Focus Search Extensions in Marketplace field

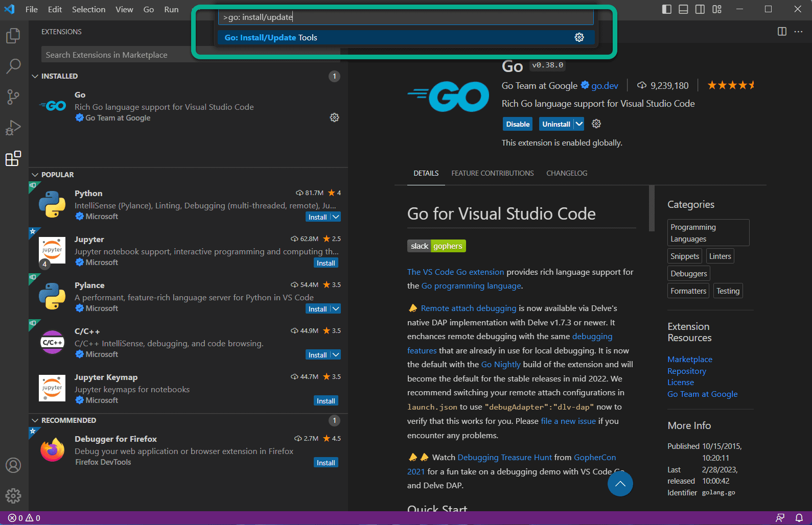pyautogui.click(x=191, y=55)
